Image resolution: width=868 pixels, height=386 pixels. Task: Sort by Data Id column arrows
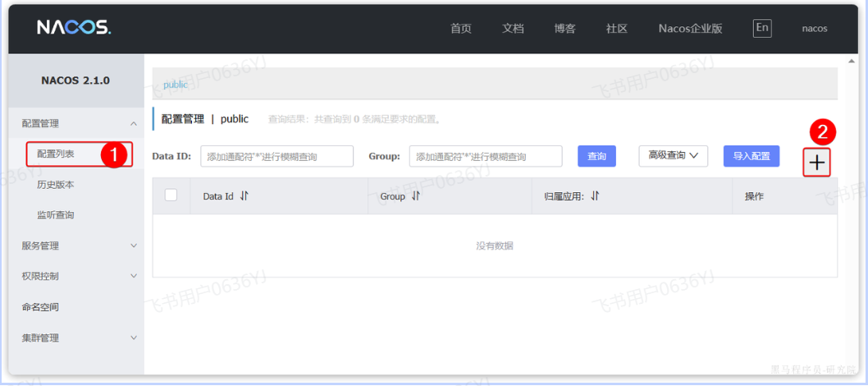tap(244, 196)
